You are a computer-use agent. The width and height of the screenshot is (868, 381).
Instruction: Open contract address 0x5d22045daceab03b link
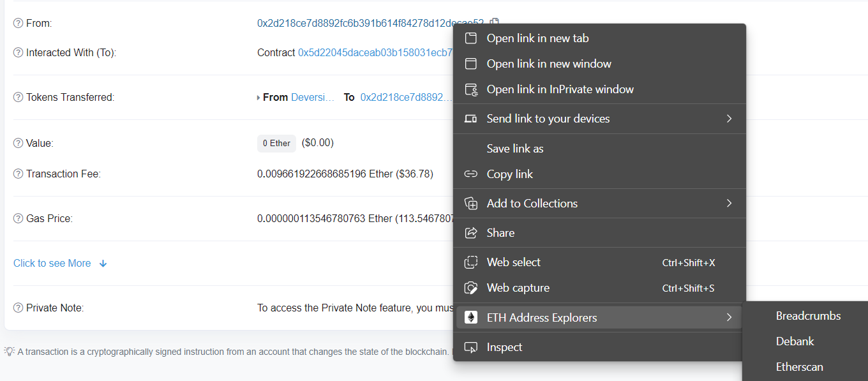375,52
